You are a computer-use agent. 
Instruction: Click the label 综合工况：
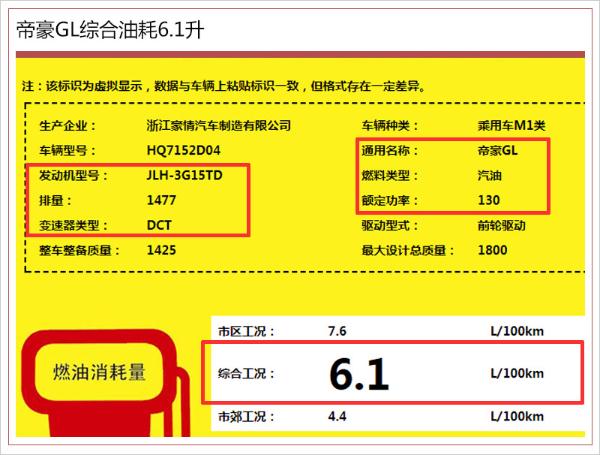click(246, 373)
